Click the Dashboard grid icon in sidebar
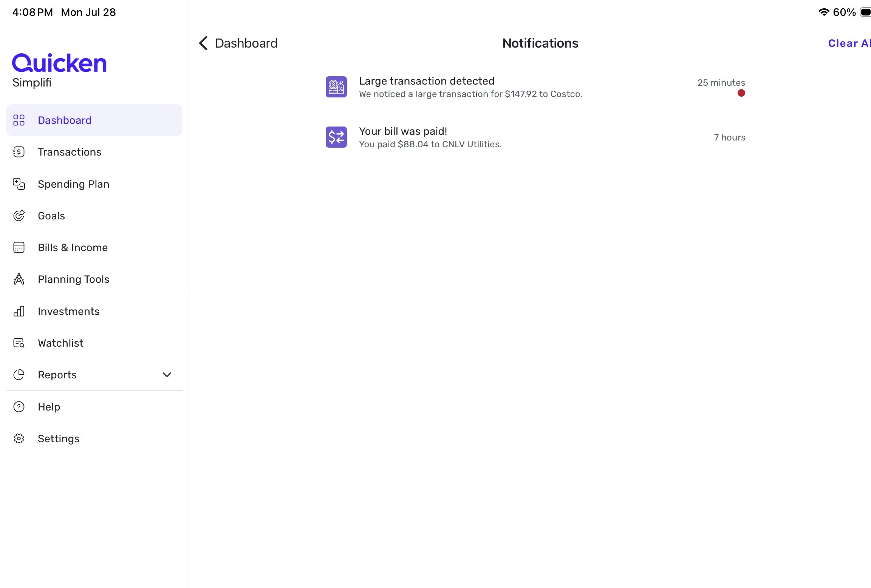The height and width of the screenshot is (588, 871). click(x=19, y=120)
